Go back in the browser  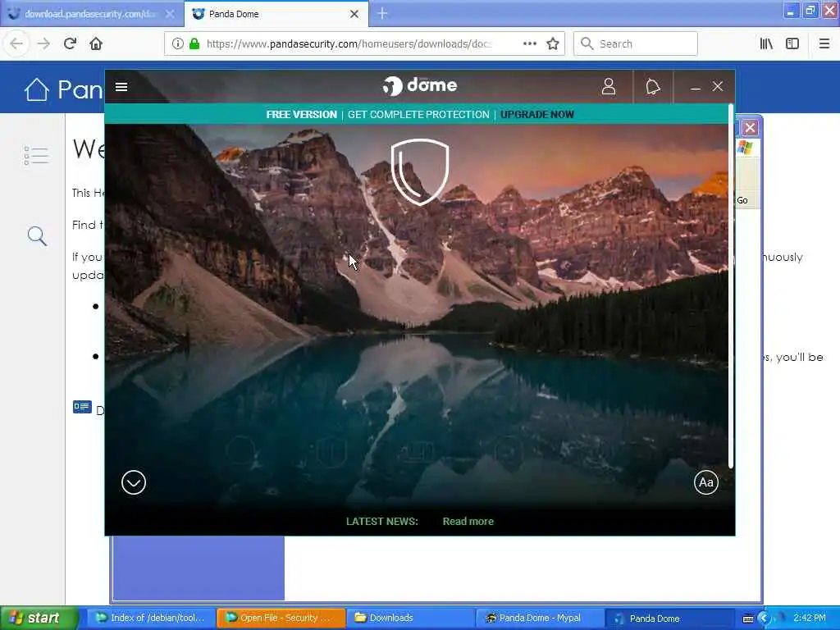coord(16,43)
